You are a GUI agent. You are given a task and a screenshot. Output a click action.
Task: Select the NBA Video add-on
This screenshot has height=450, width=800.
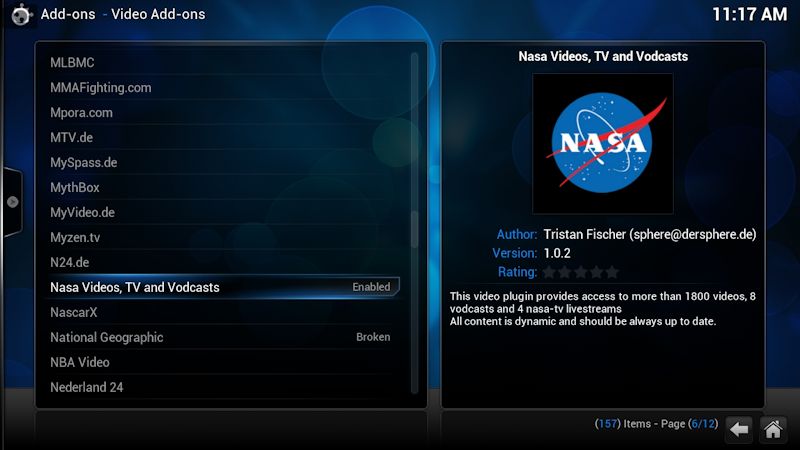(x=224, y=362)
